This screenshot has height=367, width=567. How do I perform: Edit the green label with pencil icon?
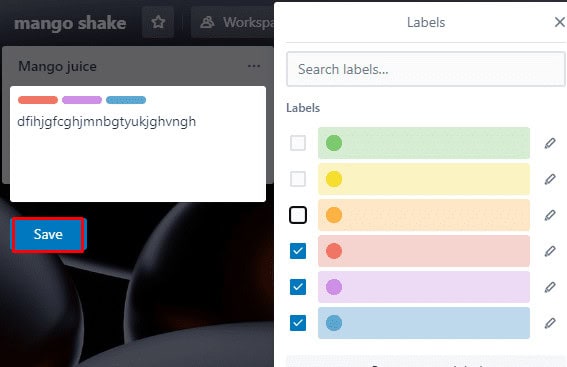(x=550, y=143)
